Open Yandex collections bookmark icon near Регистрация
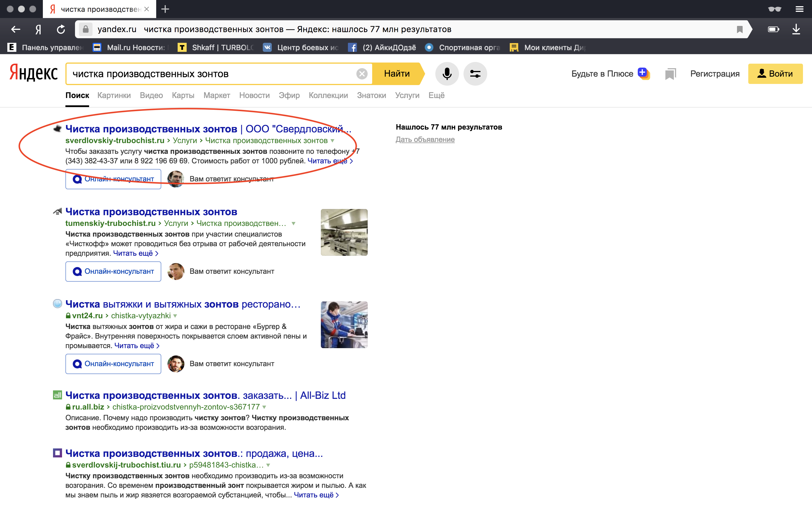Viewport: 812px width, 507px height. (x=670, y=74)
